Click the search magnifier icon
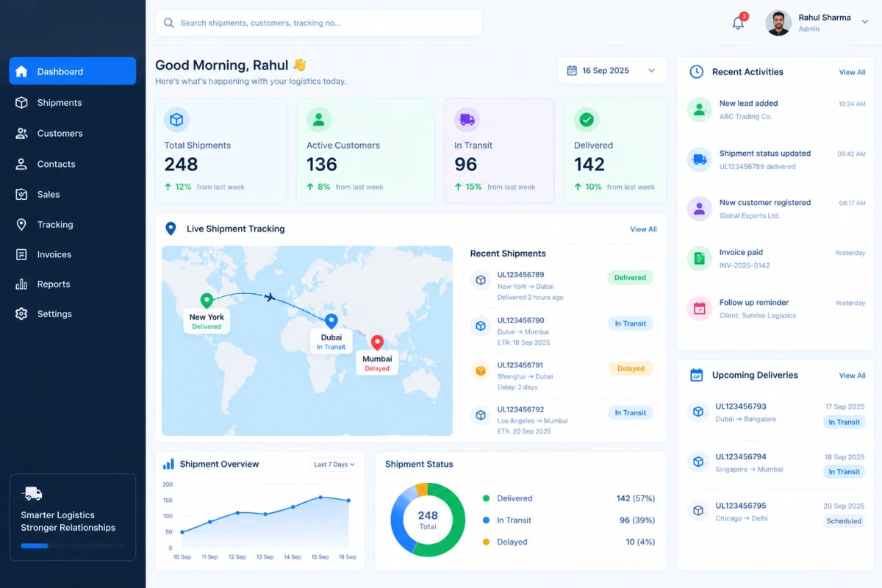Image resolution: width=882 pixels, height=588 pixels. click(x=169, y=23)
